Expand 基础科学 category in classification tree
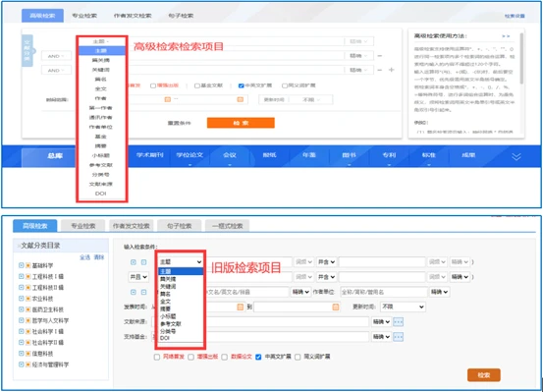543x392 pixels. [22, 265]
